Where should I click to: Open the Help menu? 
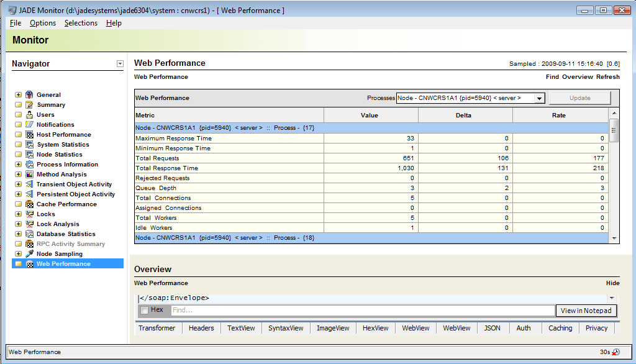pyautogui.click(x=114, y=23)
